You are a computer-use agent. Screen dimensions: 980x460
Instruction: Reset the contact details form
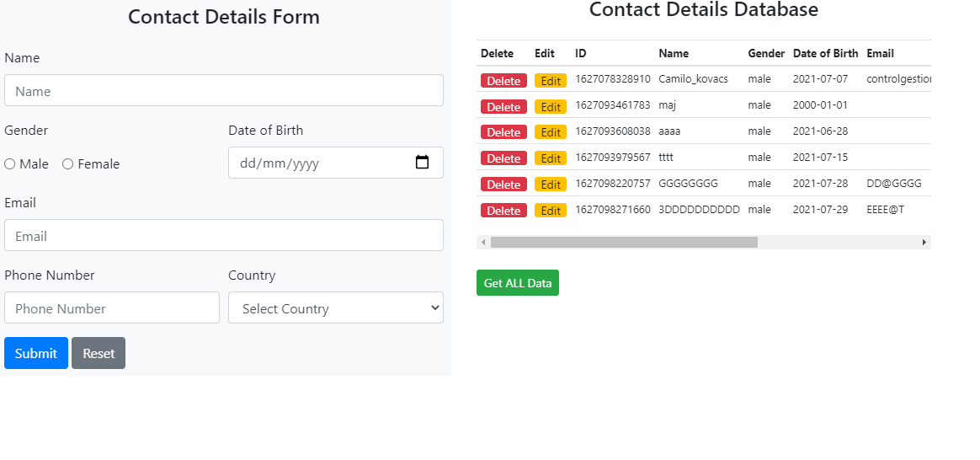(99, 353)
